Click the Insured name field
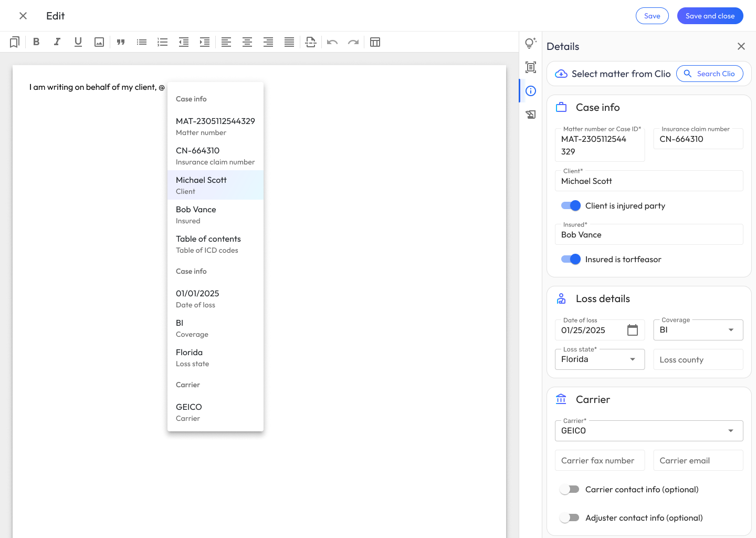Viewport: 756px width, 538px height. 649,234
